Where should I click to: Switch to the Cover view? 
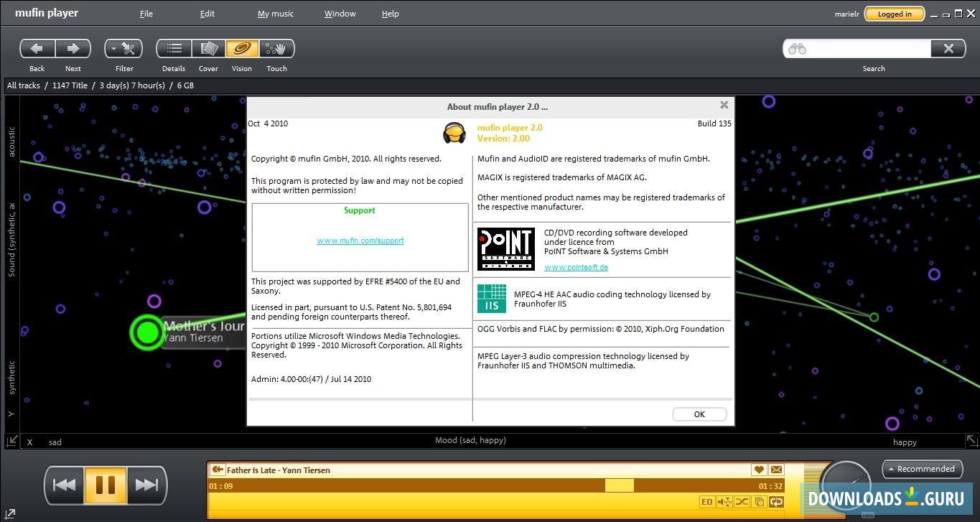208,49
